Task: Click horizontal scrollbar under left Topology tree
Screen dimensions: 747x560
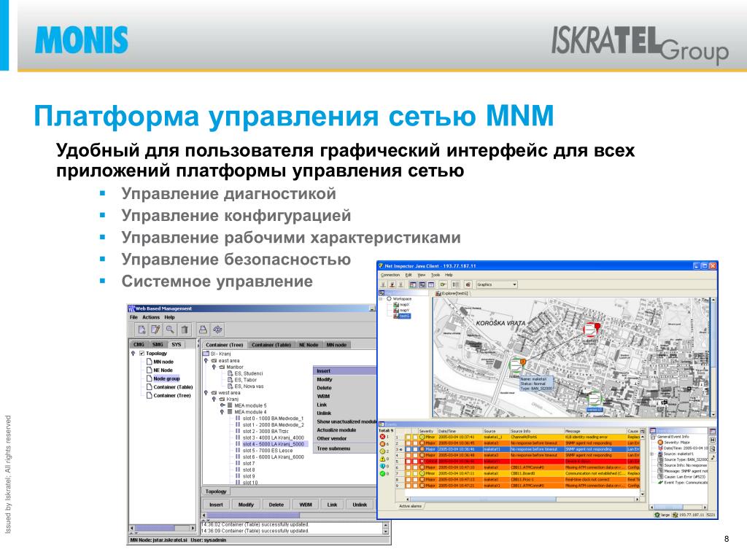Action: coord(163,528)
